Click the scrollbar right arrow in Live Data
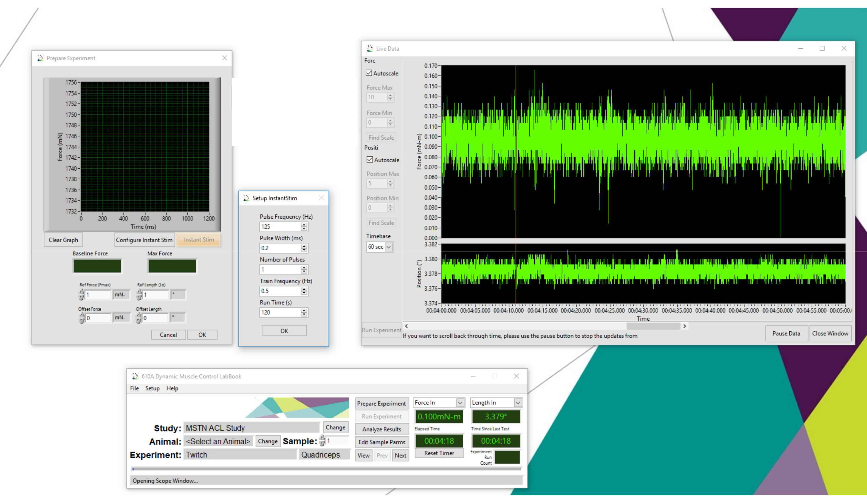 pyautogui.click(x=685, y=326)
